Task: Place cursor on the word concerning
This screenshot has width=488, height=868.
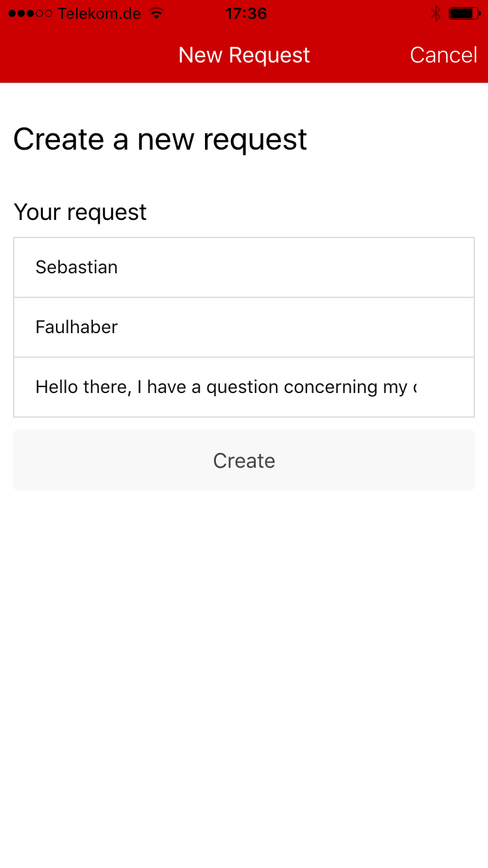Action: click(331, 387)
